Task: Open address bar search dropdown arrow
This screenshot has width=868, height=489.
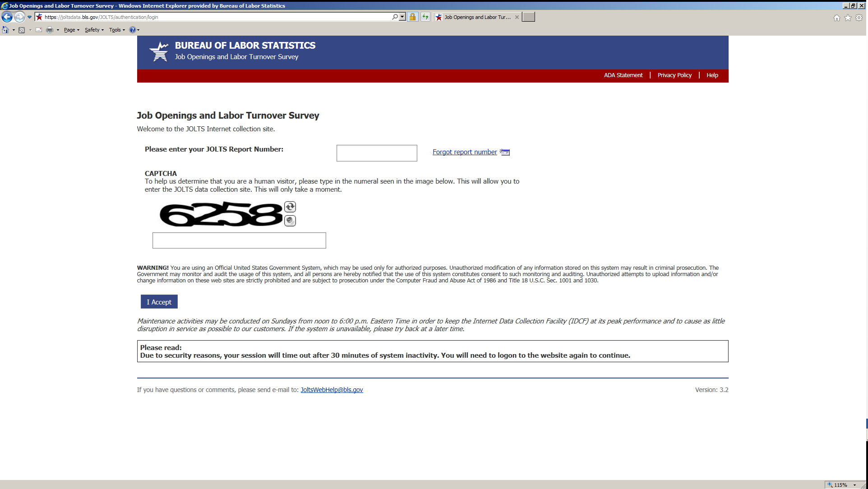Action: tap(402, 17)
